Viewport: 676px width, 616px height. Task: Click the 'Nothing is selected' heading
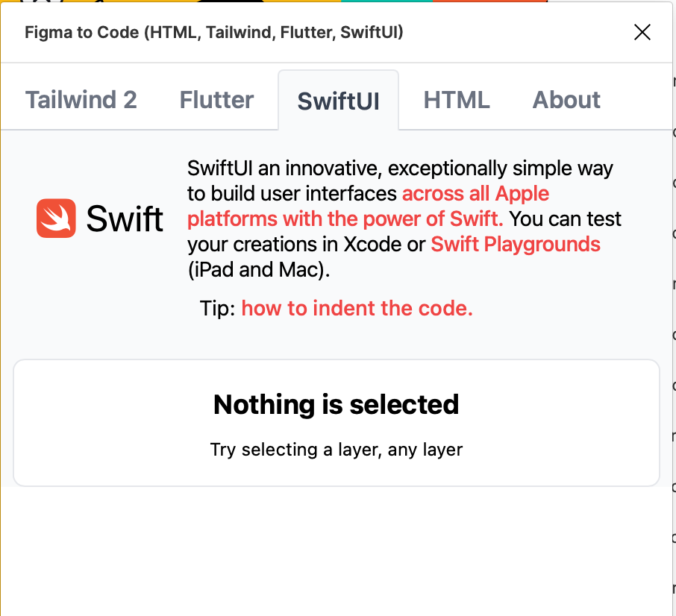(x=336, y=404)
